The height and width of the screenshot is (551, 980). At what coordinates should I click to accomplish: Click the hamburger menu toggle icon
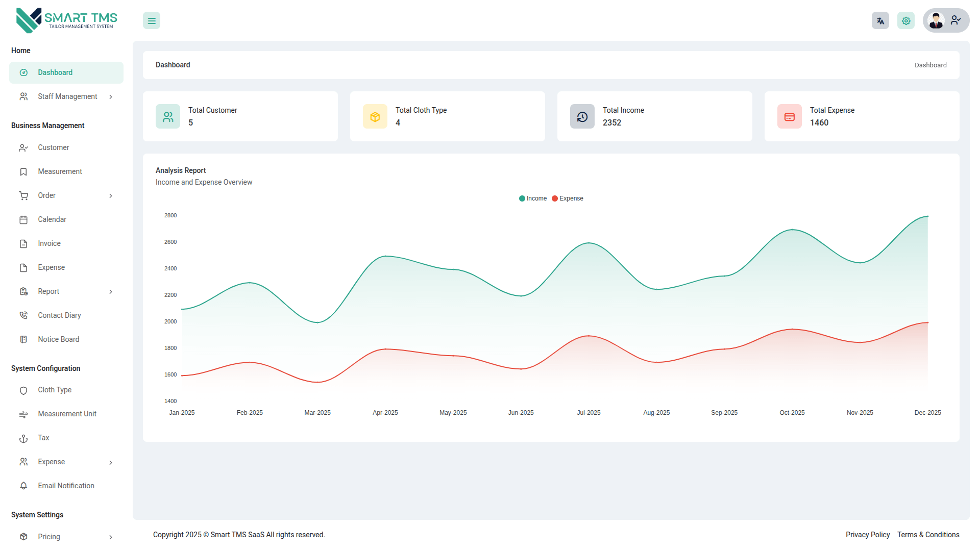152,21
